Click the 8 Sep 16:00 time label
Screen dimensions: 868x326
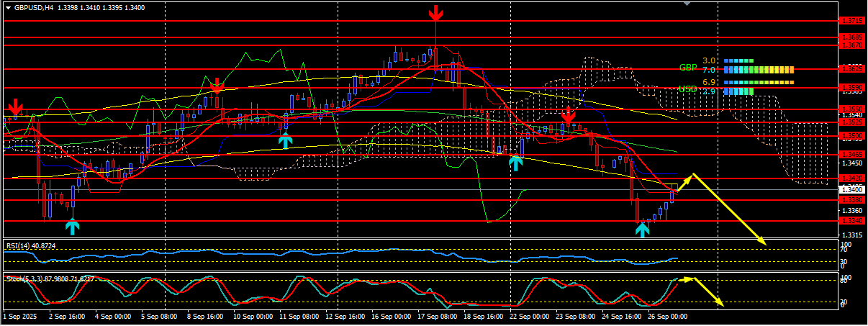point(204,316)
